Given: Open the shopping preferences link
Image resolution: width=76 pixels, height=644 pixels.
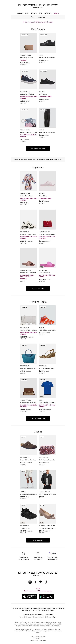Looking at the screenshot, I should (54, 159).
